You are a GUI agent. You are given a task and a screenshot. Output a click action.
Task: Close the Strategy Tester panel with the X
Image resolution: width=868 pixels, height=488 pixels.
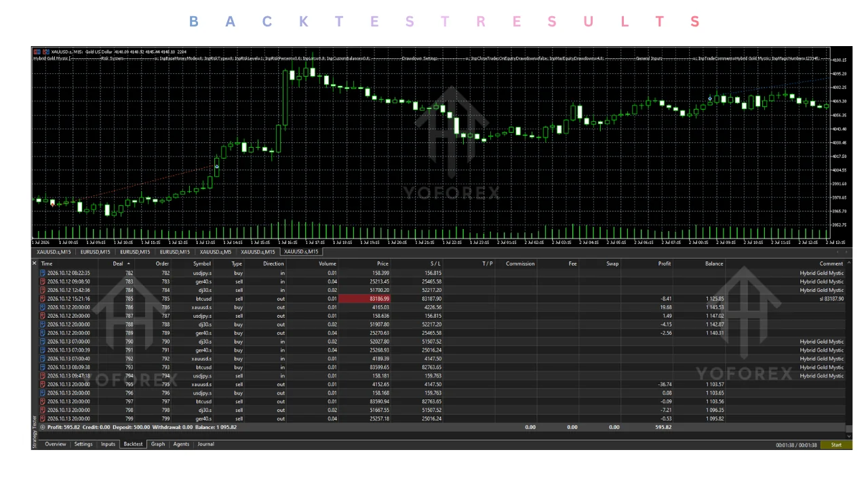pos(35,262)
